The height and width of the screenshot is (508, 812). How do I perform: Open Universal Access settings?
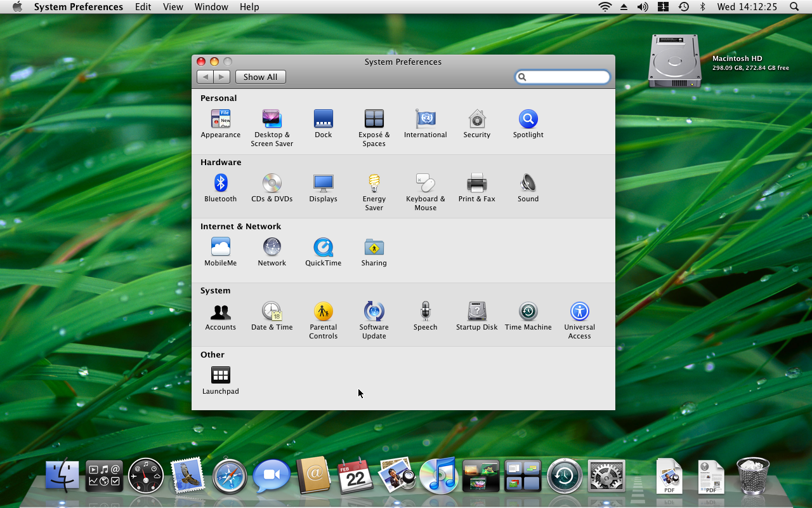click(x=579, y=312)
